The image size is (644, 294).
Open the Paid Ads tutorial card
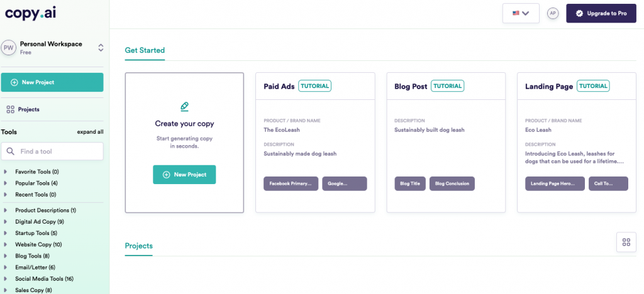(x=314, y=142)
